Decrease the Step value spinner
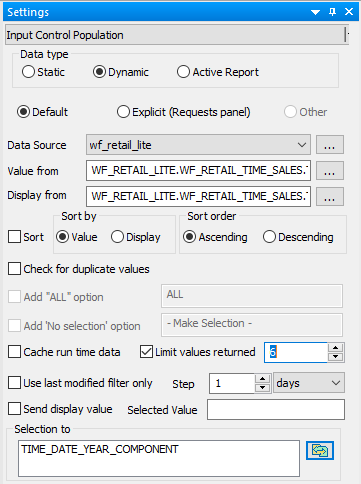The height and width of the screenshot is (484, 361). click(x=263, y=388)
